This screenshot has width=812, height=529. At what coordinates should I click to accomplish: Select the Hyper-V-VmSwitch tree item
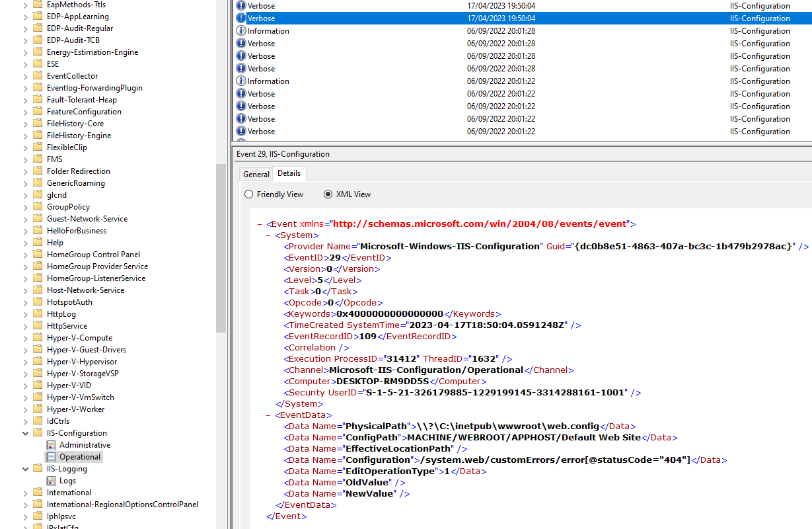[x=81, y=397]
